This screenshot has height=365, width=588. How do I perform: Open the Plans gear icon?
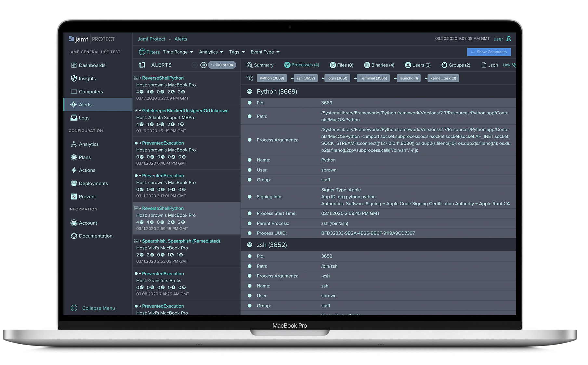[74, 157]
